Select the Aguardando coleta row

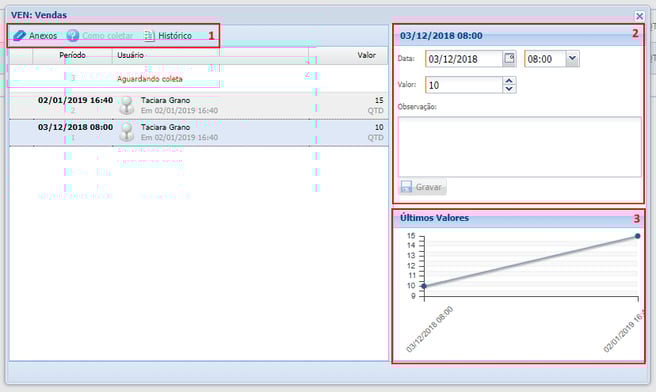199,78
